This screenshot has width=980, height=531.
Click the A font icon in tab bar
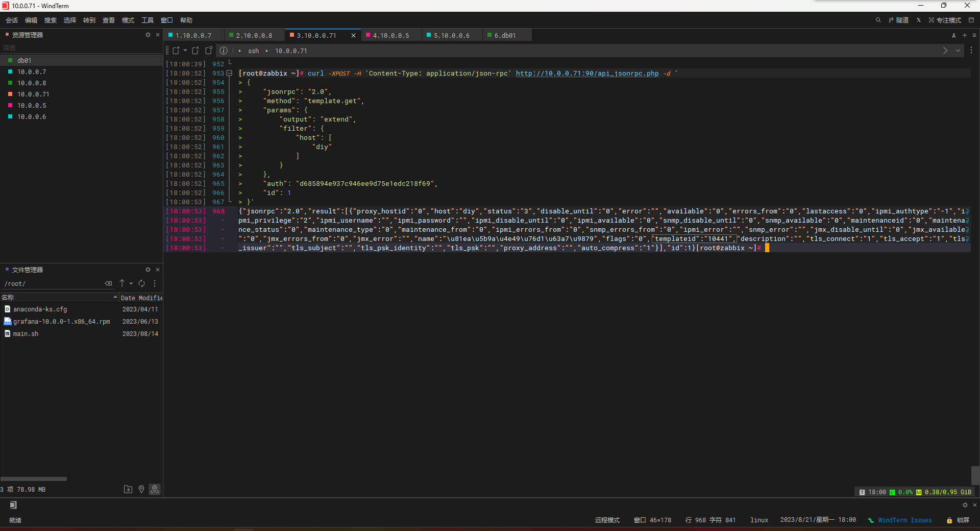coord(953,36)
